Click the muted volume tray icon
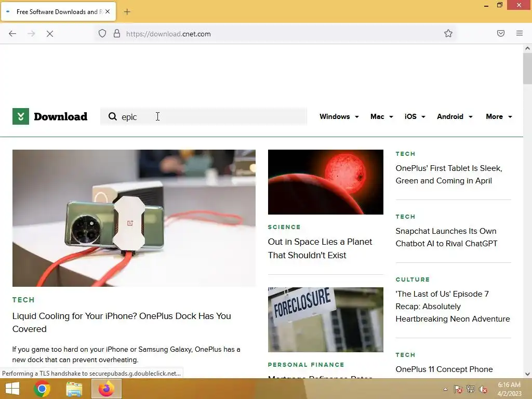The height and width of the screenshot is (399, 532). click(483, 389)
